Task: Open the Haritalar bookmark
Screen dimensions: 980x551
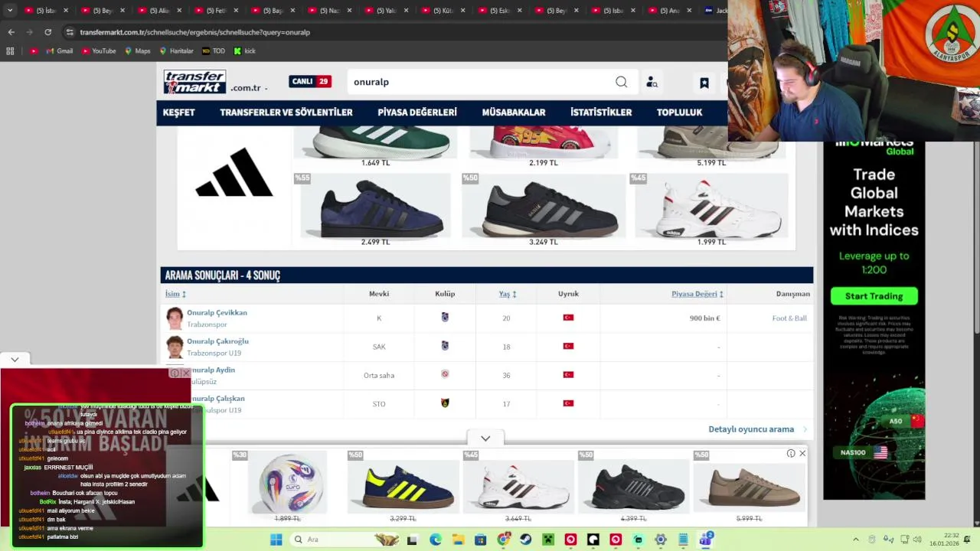Action: click(x=176, y=51)
